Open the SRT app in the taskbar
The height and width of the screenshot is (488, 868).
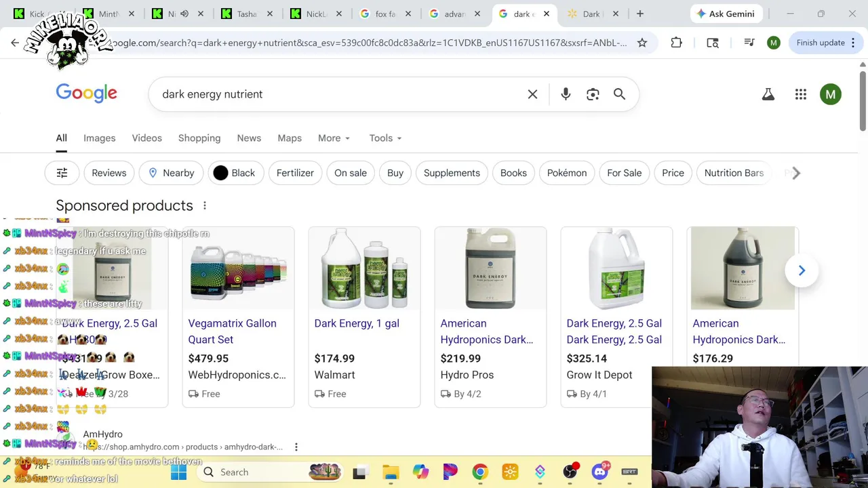(629, 472)
